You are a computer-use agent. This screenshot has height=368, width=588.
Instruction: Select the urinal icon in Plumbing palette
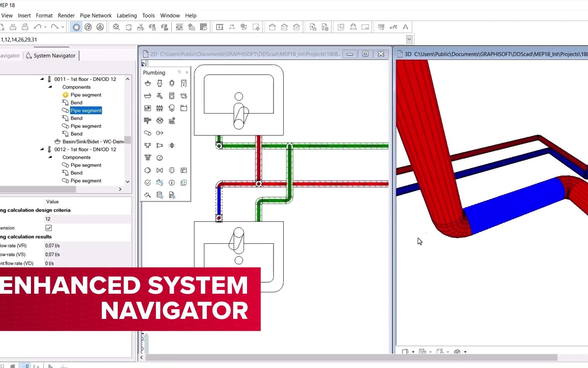click(x=172, y=83)
